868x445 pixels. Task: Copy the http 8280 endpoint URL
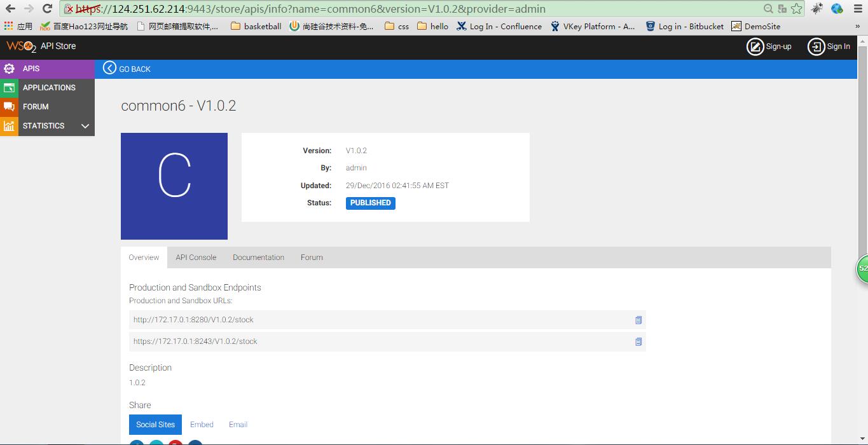638,320
